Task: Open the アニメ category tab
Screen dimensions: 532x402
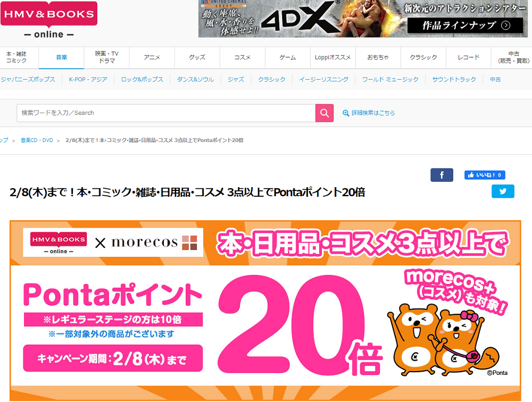Action: click(x=152, y=57)
